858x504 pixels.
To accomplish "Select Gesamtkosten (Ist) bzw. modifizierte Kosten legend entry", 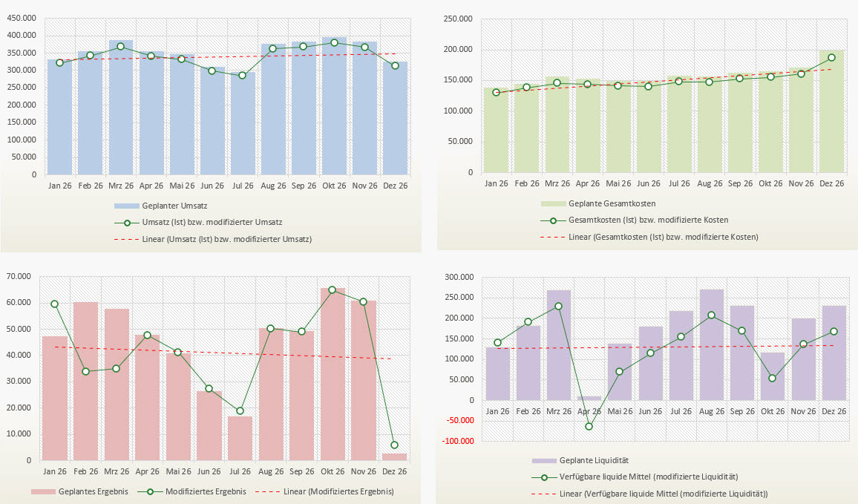I will tap(647, 220).
